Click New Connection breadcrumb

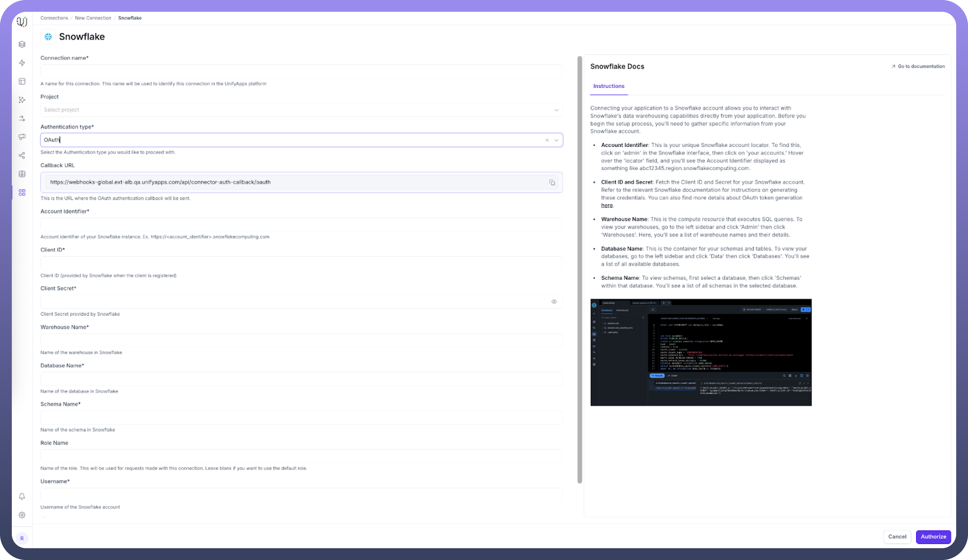pos(93,18)
